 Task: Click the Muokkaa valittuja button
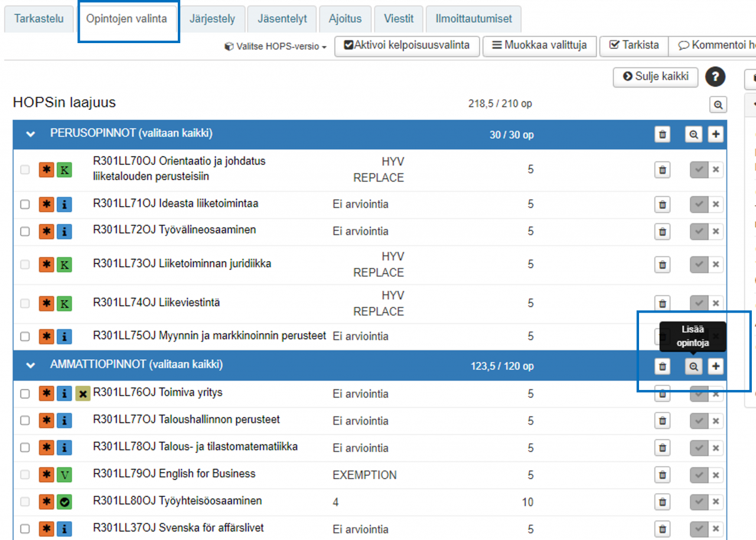tap(539, 46)
